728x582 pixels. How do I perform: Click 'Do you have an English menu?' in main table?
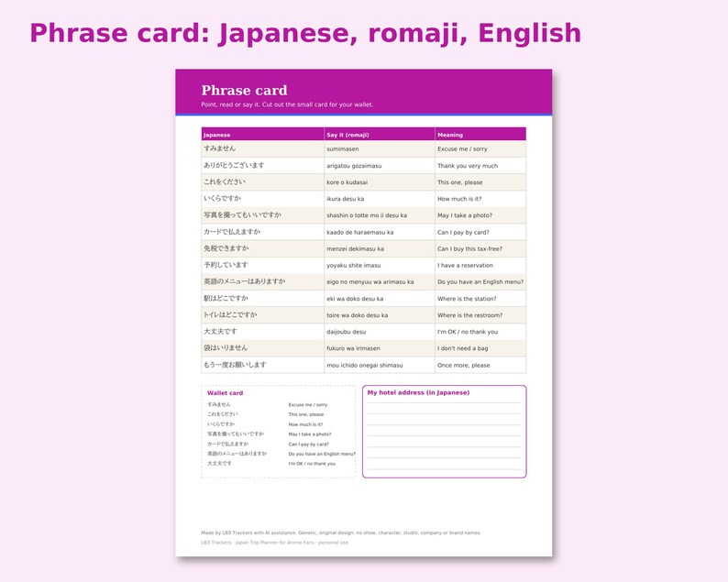point(480,281)
